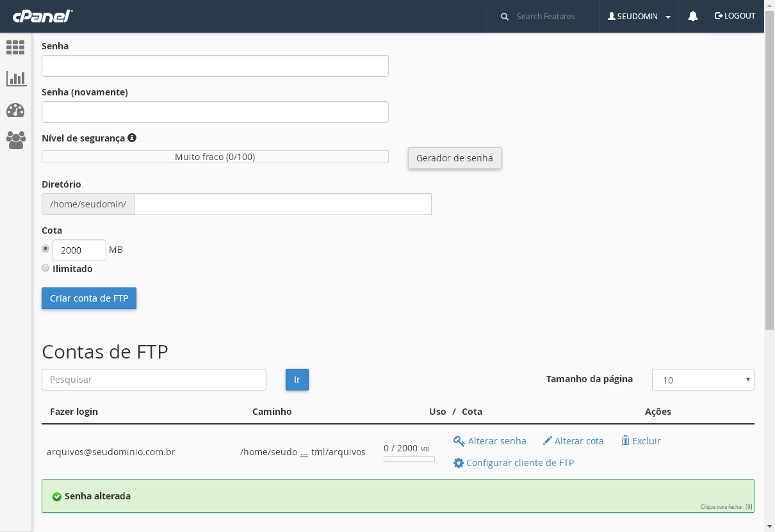This screenshot has width=775, height=532.
Task: Open the statistics bar chart icon
Action: pos(15,79)
